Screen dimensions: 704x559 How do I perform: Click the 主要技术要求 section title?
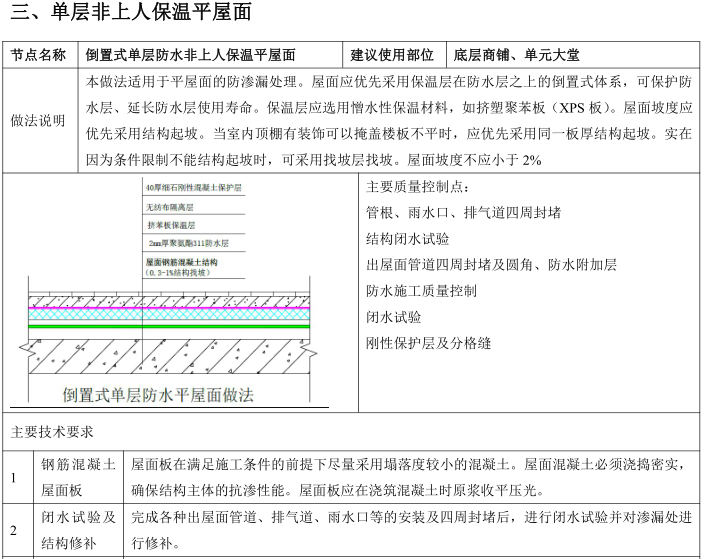pos(52,432)
